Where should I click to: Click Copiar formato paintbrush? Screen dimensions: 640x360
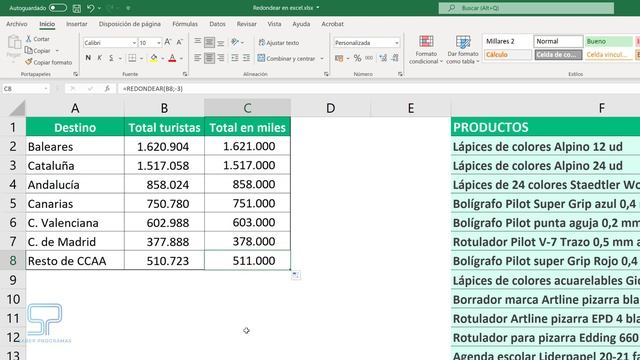pos(48,62)
